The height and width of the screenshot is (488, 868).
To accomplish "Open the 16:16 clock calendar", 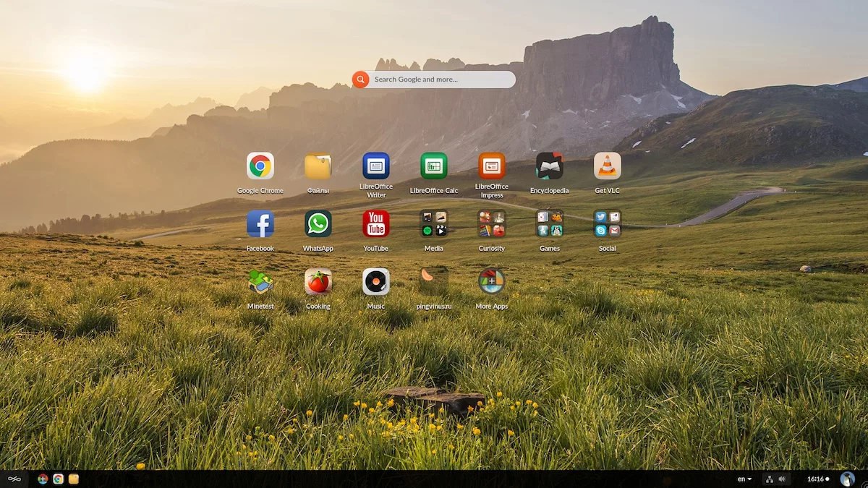I will tap(817, 479).
